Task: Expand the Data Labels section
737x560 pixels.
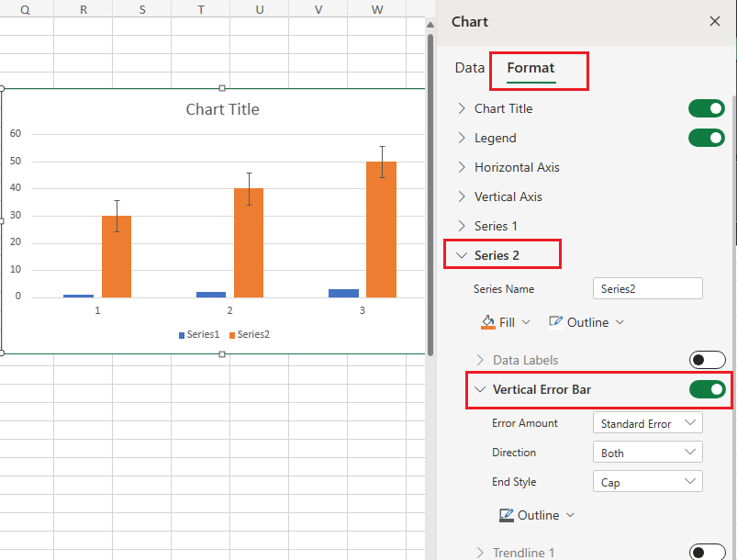Action: click(480, 360)
